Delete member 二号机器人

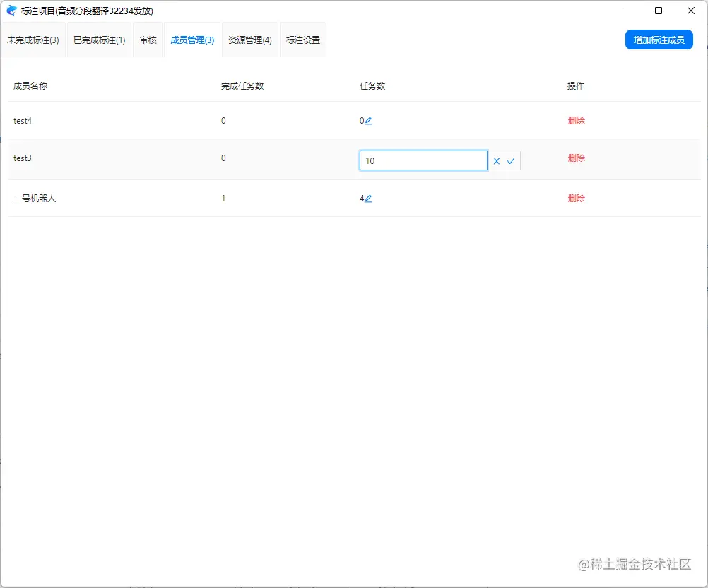576,199
